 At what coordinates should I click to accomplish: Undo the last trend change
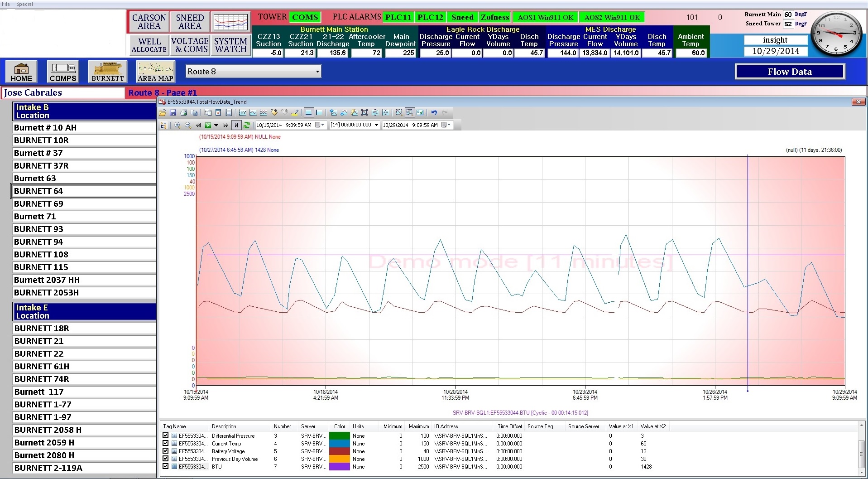point(434,112)
